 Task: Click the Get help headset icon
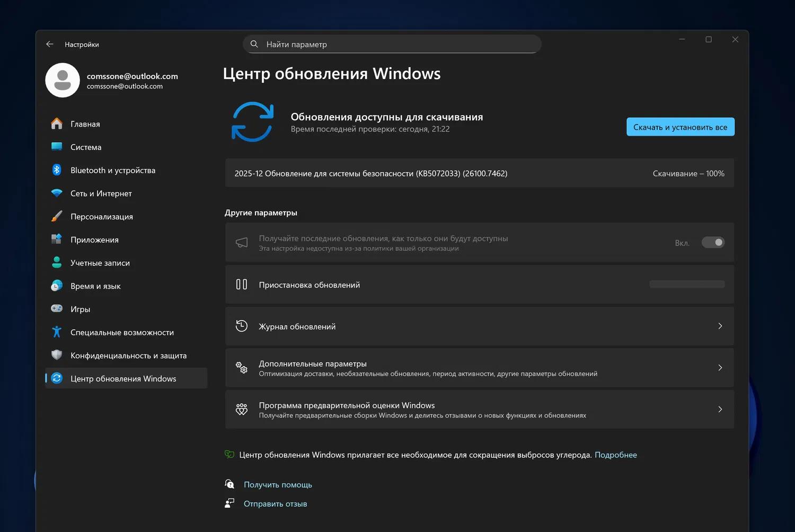(x=229, y=484)
